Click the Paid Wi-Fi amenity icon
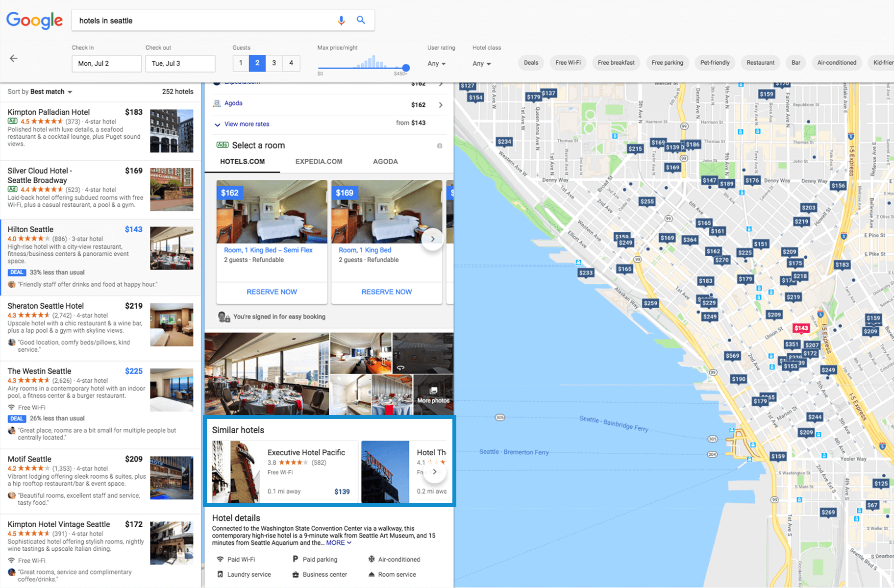This screenshot has height=588, width=894. click(220, 559)
